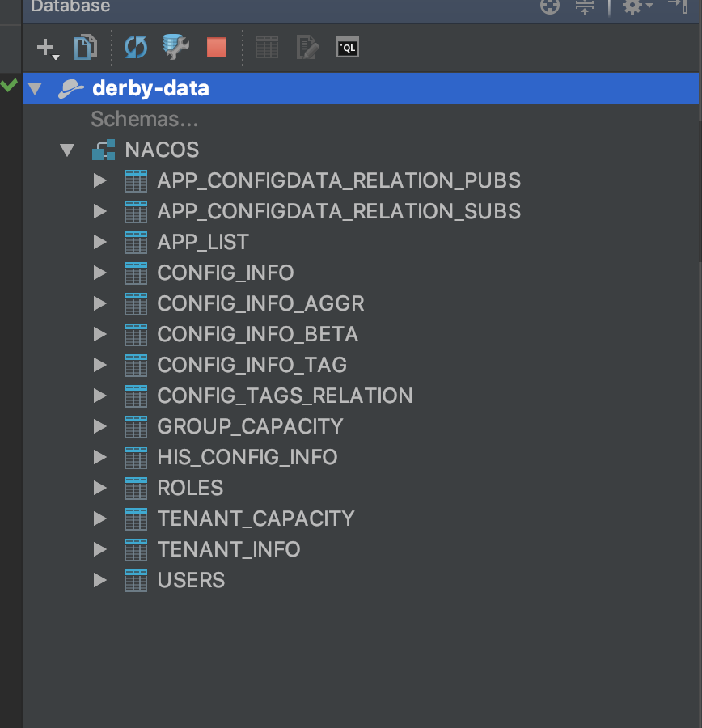Expand the APP_CONFIGDATA_RELATION_SUBS table
The width and height of the screenshot is (702, 728).
tap(99, 211)
